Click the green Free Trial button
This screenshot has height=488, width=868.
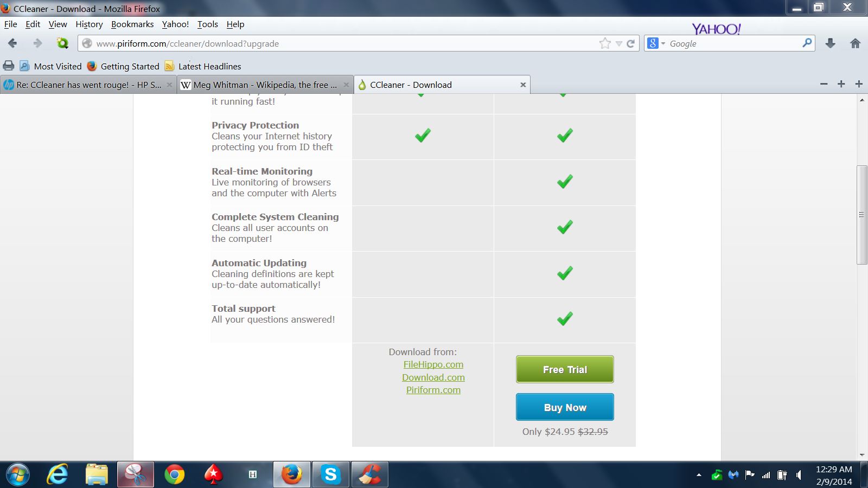[x=565, y=369]
